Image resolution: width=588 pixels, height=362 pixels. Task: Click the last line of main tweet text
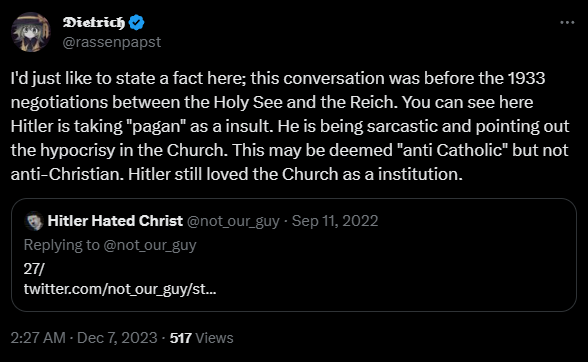[x=237, y=174]
